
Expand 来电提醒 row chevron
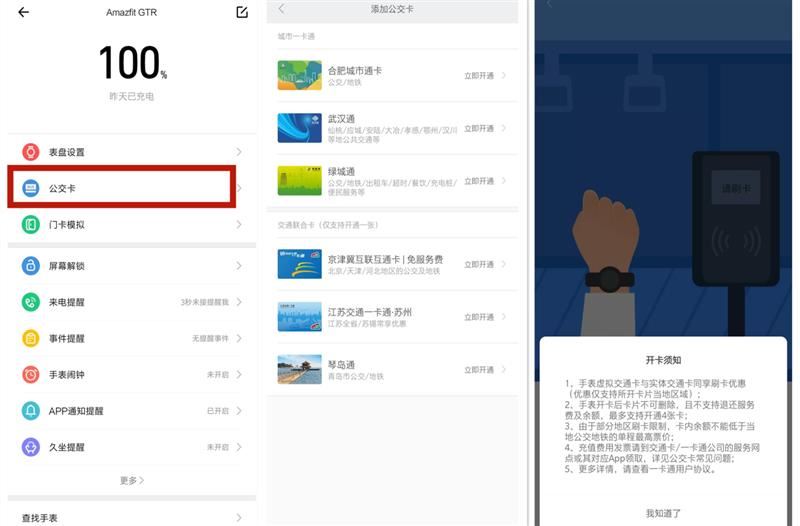[239, 302]
